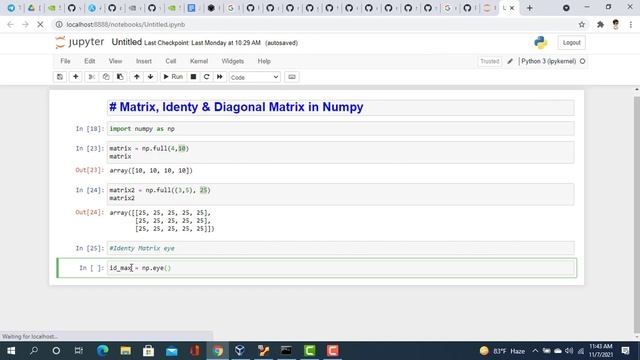Open the browser profile avatar

[616, 24]
